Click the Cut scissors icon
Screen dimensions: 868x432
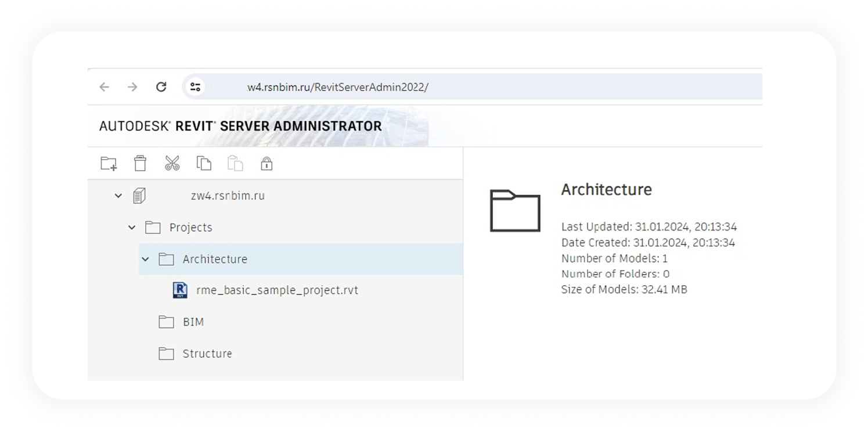[x=172, y=164]
